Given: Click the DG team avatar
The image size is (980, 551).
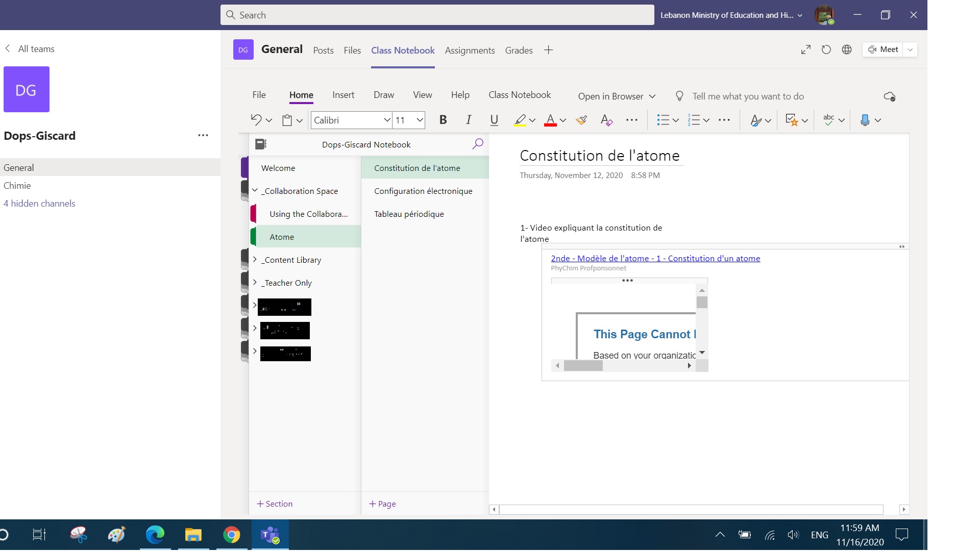Looking at the screenshot, I should pos(27,89).
